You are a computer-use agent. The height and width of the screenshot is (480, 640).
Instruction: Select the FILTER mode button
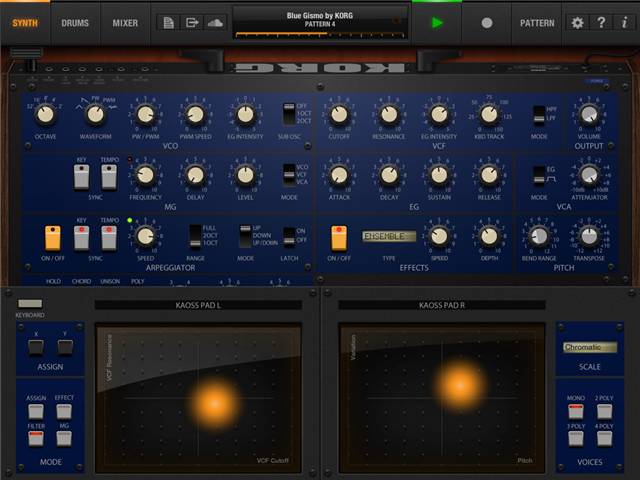tap(36, 439)
